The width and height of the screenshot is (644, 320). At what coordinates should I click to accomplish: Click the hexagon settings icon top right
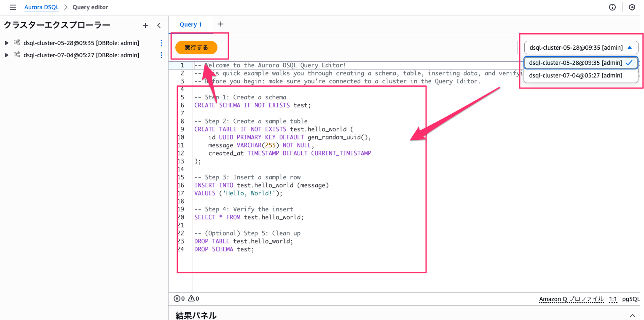[x=632, y=7]
